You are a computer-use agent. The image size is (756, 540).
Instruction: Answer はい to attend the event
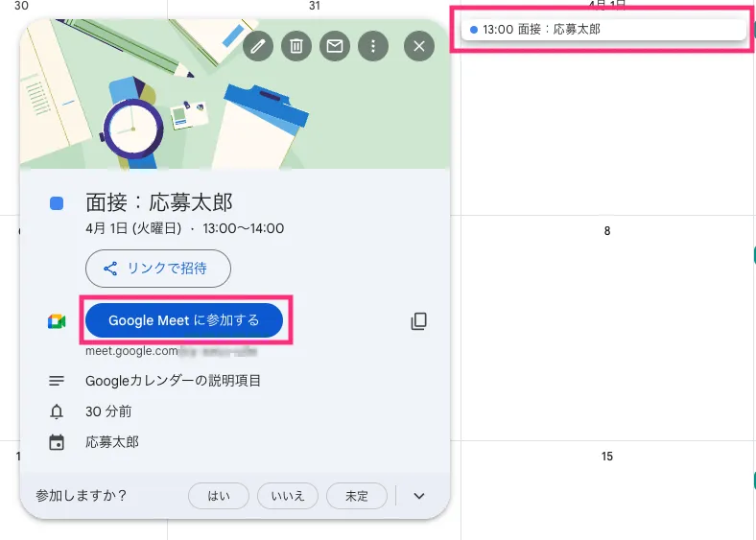(x=218, y=496)
